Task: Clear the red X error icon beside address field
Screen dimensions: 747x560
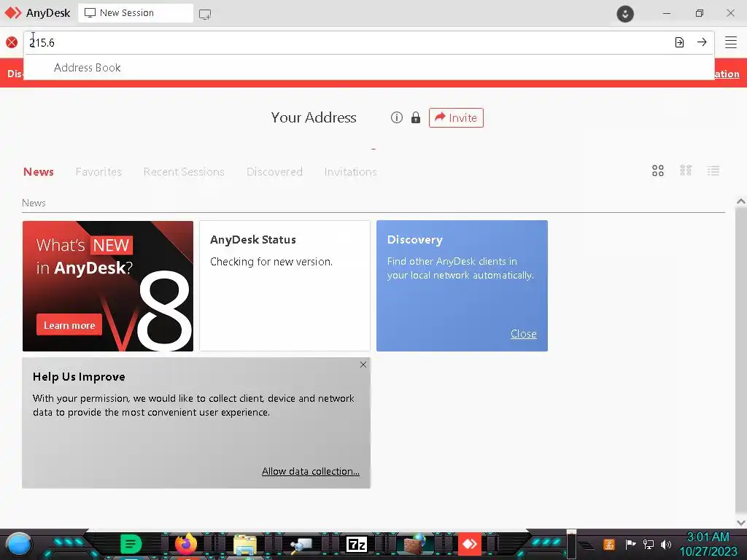Action: (x=12, y=43)
